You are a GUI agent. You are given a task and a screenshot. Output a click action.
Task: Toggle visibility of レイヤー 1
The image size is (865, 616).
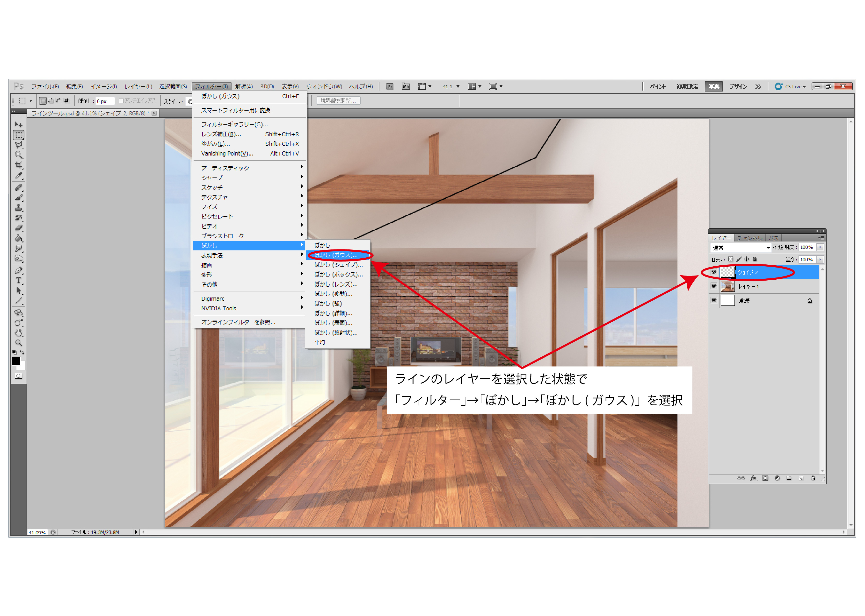pyautogui.click(x=713, y=286)
